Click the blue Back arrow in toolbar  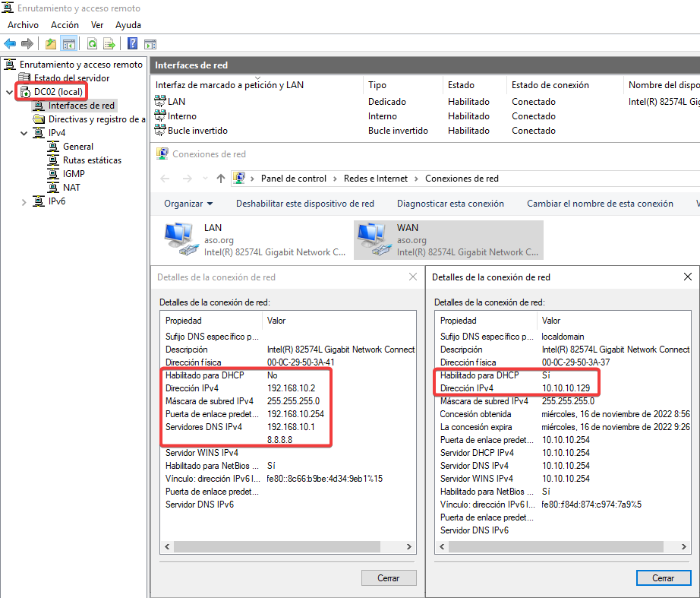[10, 43]
